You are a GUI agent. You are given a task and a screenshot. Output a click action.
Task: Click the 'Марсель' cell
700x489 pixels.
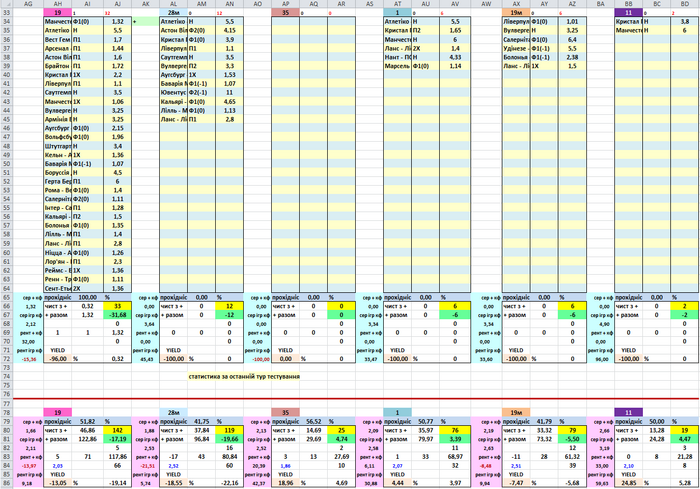(x=397, y=66)
